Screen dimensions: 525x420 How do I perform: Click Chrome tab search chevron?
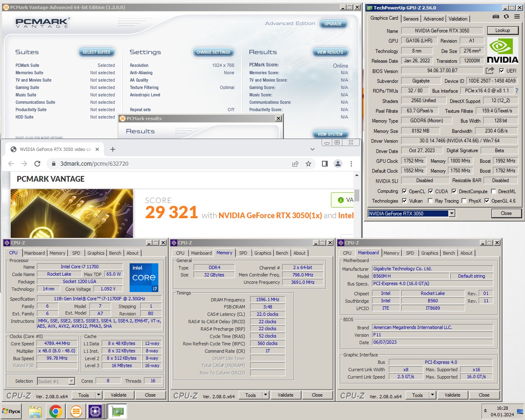point(313,149)
